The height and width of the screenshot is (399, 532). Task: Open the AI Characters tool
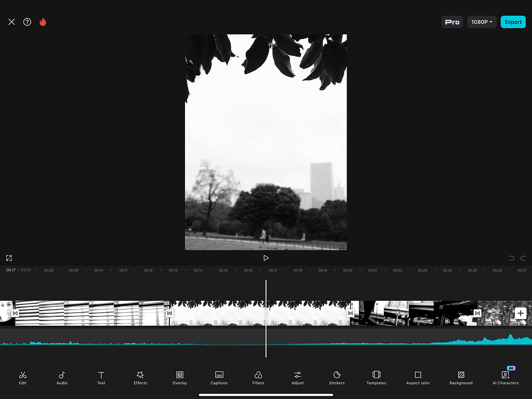coord(506,377)
